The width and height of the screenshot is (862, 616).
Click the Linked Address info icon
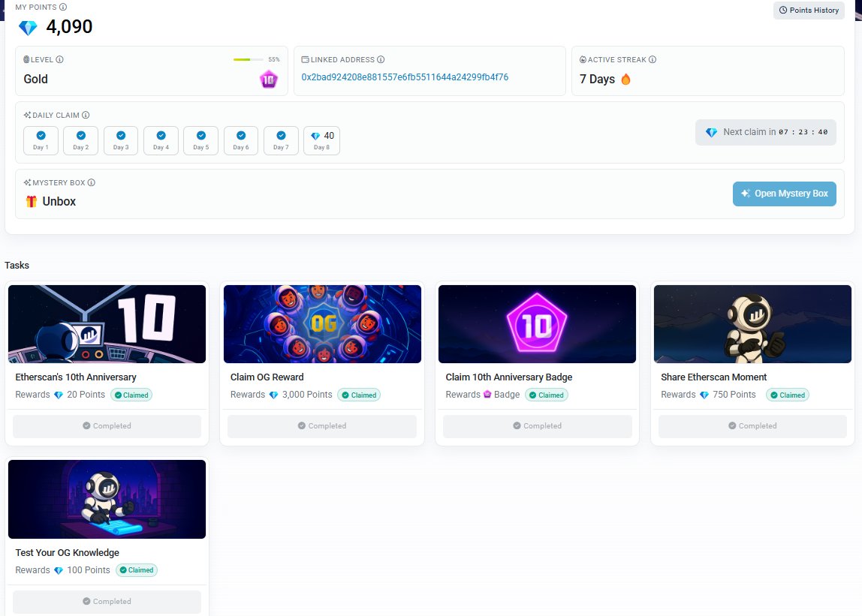pyautogui.click(x=381, y=59)
